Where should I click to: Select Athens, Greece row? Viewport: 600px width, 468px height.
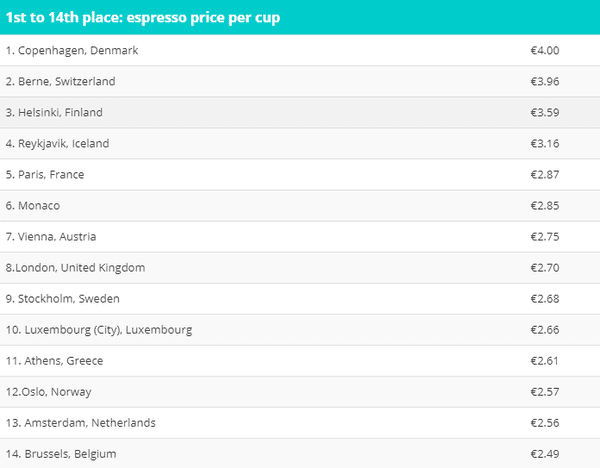pos(300,360)
